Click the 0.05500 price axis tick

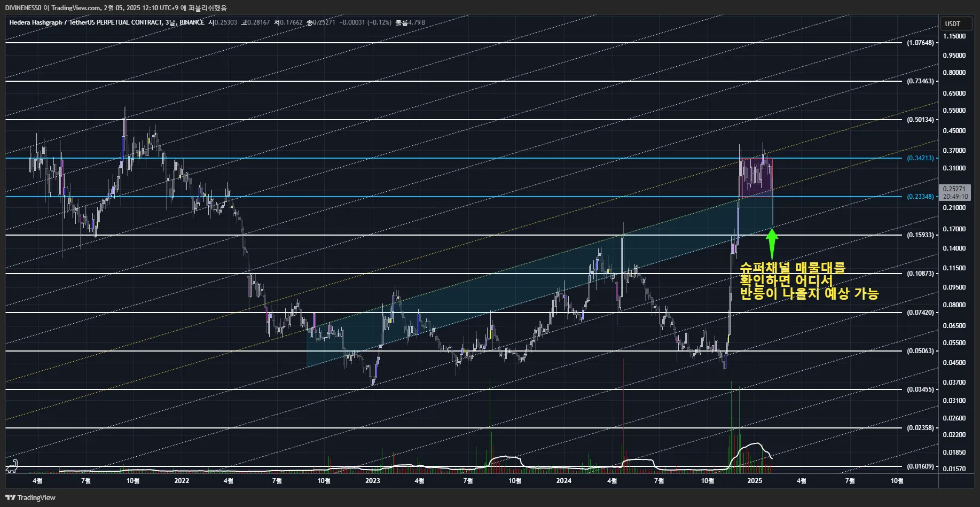pyautogui.click(x=954, y=343)
